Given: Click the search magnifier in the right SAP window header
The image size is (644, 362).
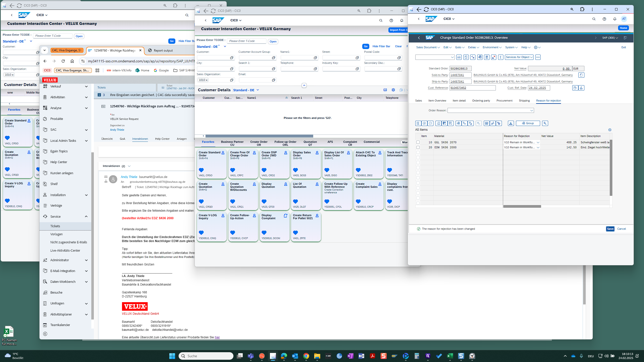Looking at the screenshot, I should 594,19.
